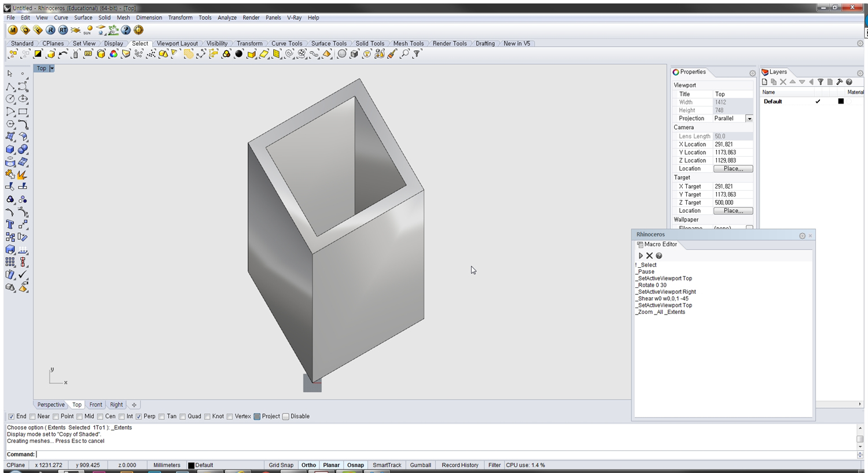Open the Analyze menu
Viewport: 868px width, 473px height.
[x=227, y=18]
